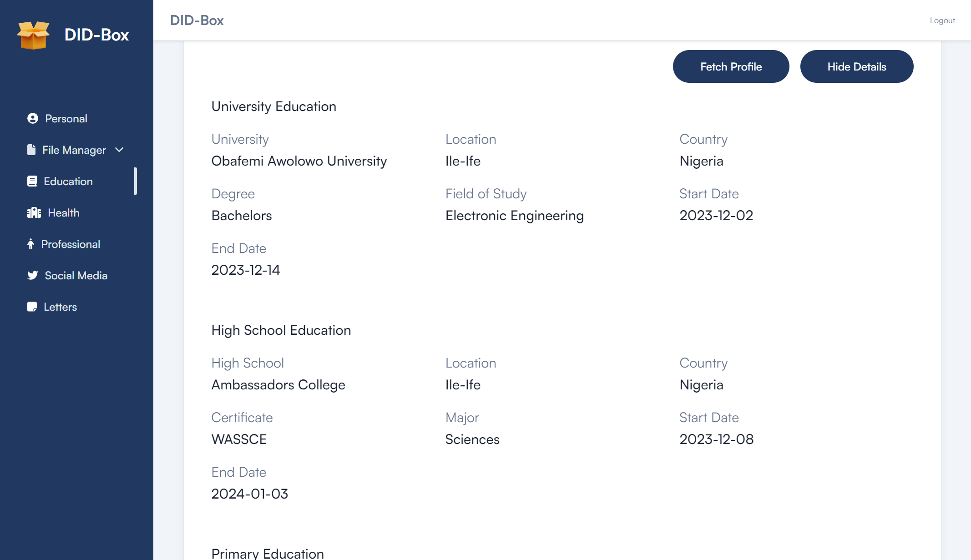Open the Personal menu item
The image size is (971, 560).
(66, 118)
